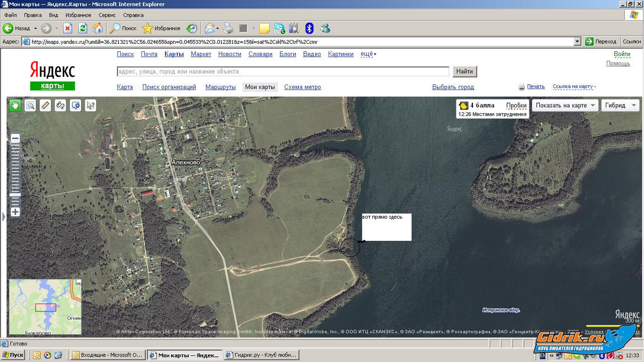Screen dimensions: 644x362
Task: Switch to the Маршруты tab
Action: (x=220, y=87)
